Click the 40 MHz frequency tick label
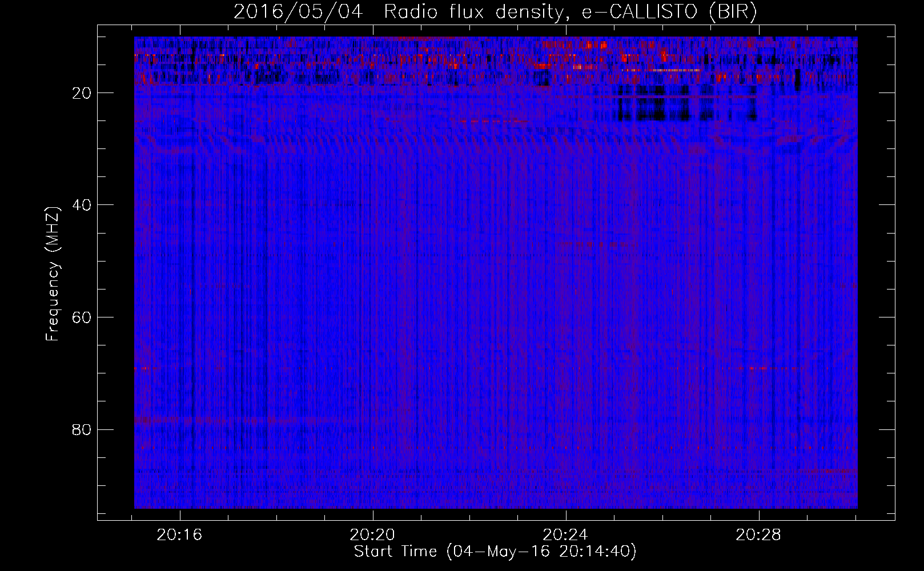The image size is (924, 571). [x=82, y=205]
